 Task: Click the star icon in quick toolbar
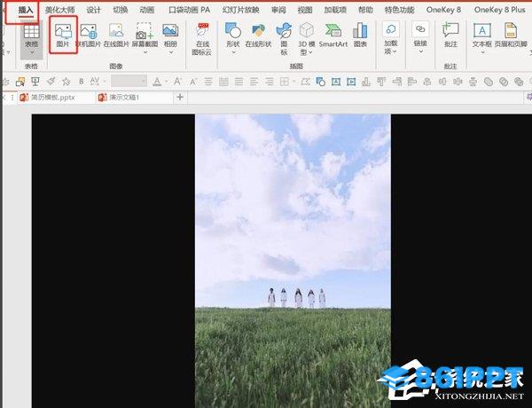pos(66,82)
